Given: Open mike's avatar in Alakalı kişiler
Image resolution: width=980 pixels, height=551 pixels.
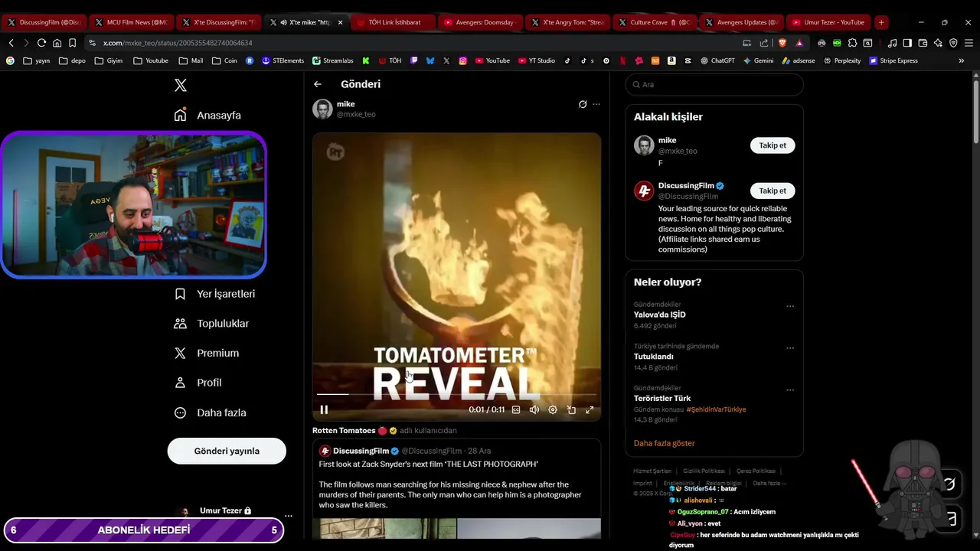Looking at the screenshot, I should 644,145.
